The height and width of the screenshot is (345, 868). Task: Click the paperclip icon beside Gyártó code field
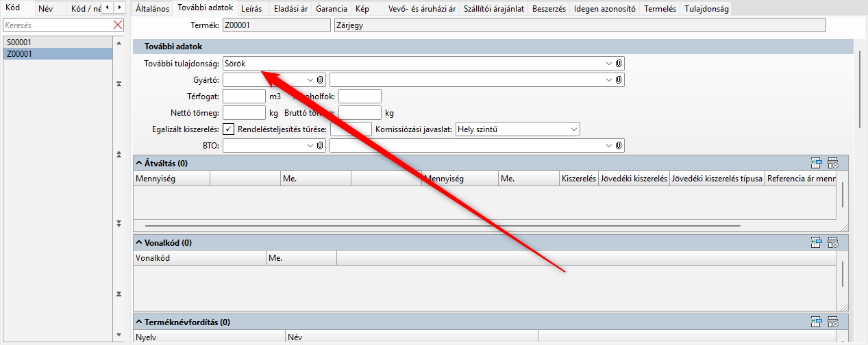pyautogui.click(x=320, y=79)
